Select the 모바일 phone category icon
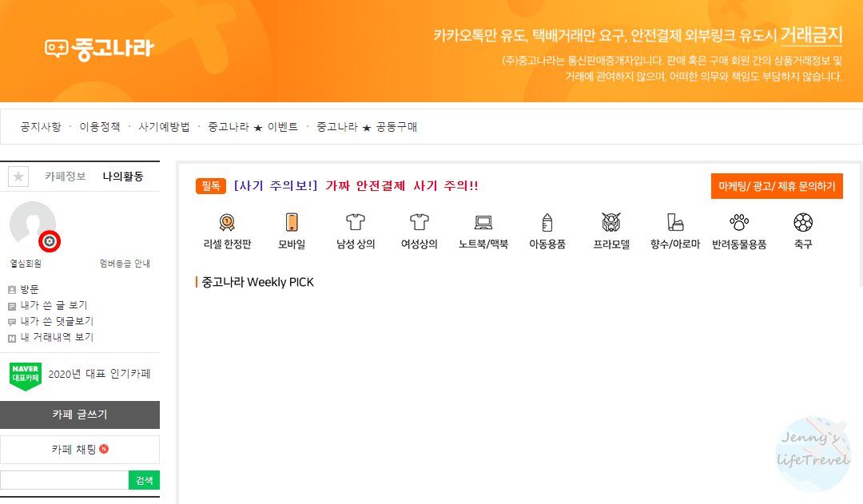Viewport: 863px width, 504px height. (291, 224)
